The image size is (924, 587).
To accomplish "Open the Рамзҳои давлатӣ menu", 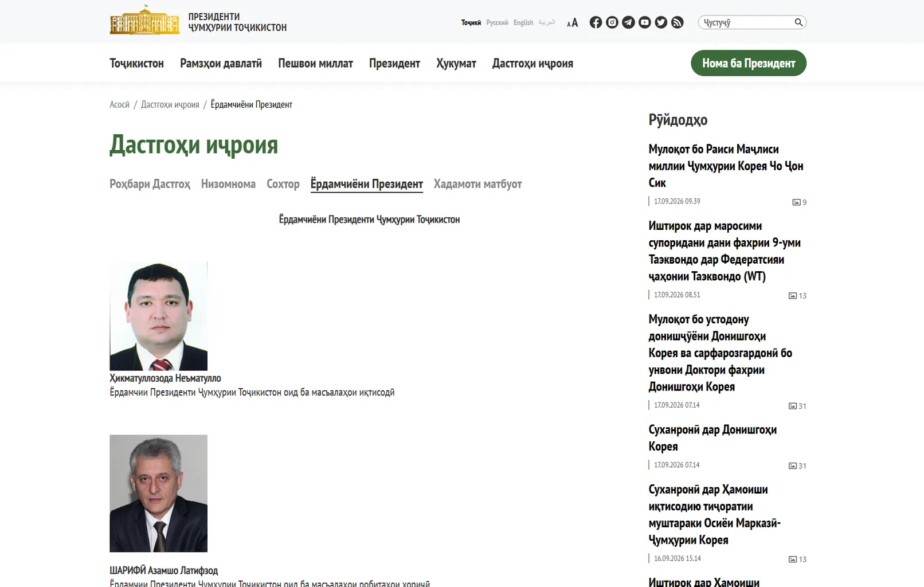I will click(221, 63).
